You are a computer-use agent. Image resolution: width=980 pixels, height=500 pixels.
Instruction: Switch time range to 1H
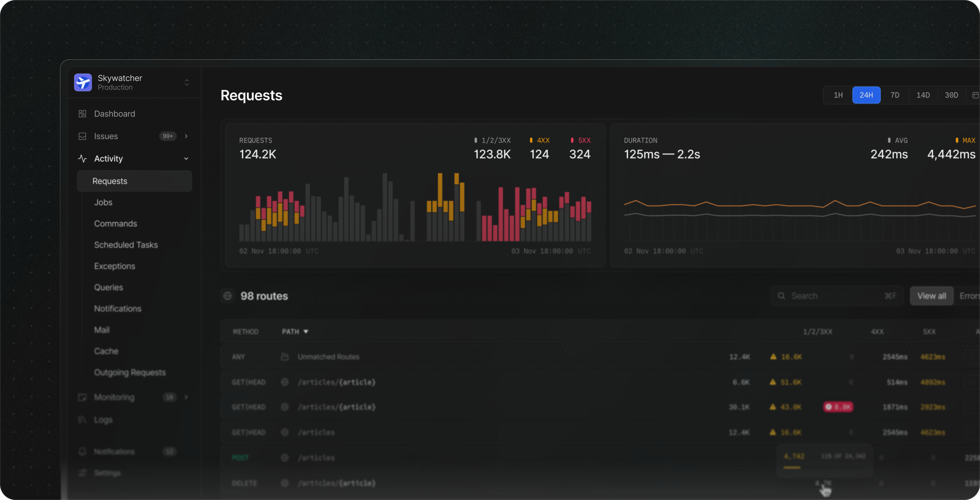point(838,95)
